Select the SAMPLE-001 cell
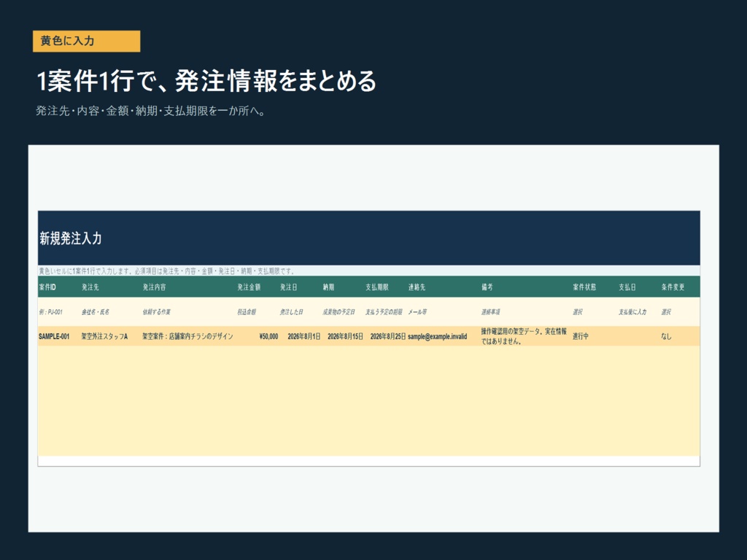Screen dimensions: 747x560 coord(54,336)
